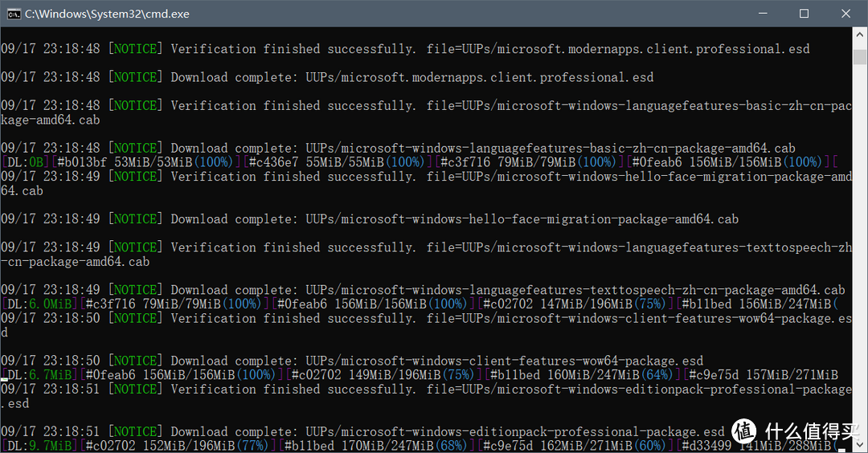
Task: Click the empty scrollbar track below the thumb
Action: pyautogui.click(x=860, y=241)
